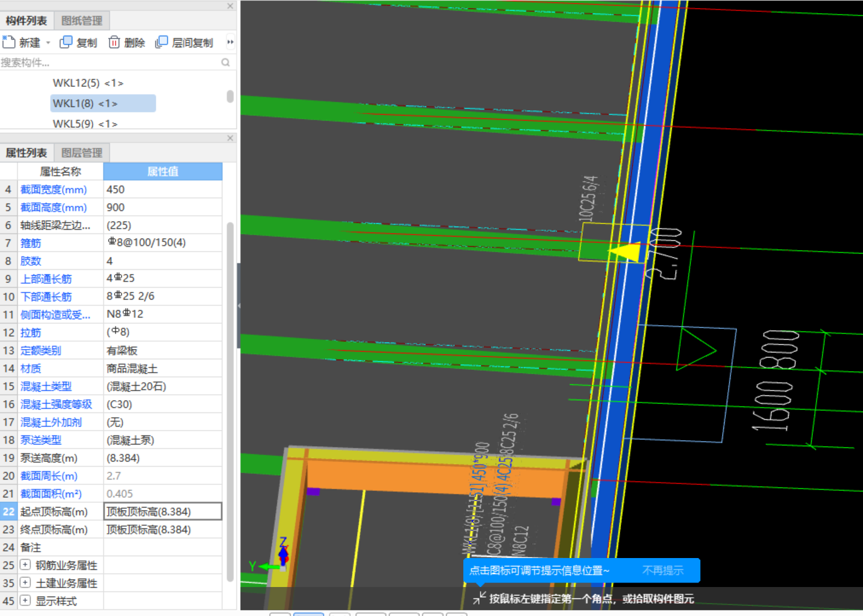Switch to the 图纸管理 tab

click(x=82, y=21)
